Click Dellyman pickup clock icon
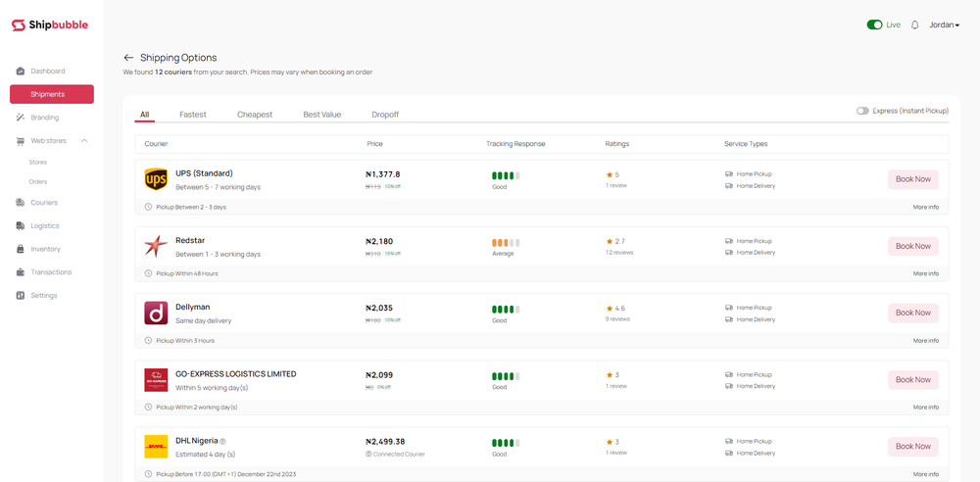The height and width of the screenshot is (482, 980). coord(148,341)
